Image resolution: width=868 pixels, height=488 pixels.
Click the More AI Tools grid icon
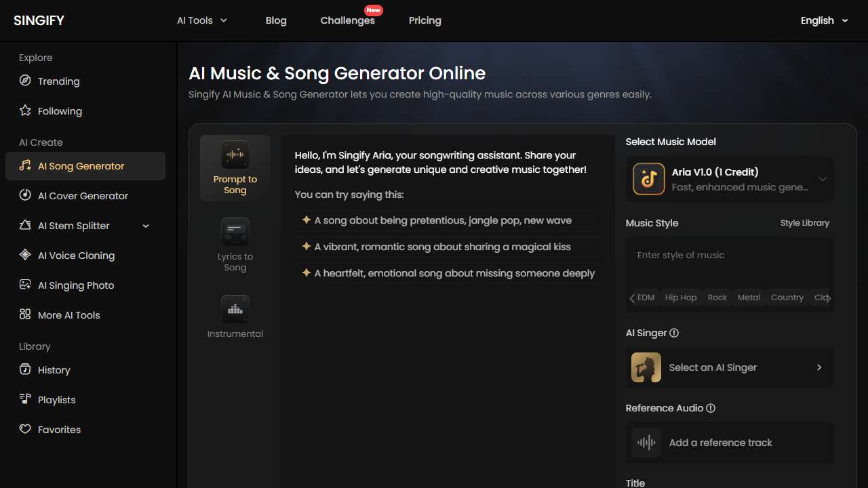point(25,314)
